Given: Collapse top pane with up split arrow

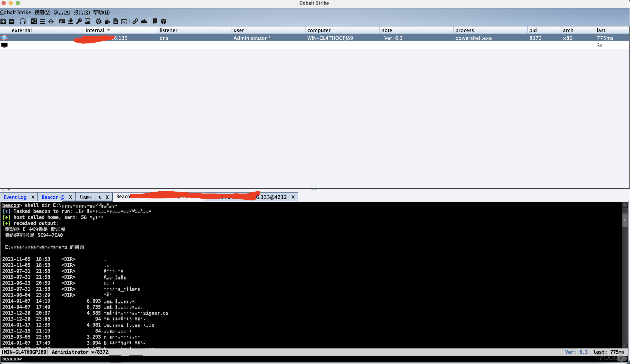Looking at the screenshot, I should pyautogui.click(x=3, y=190).
